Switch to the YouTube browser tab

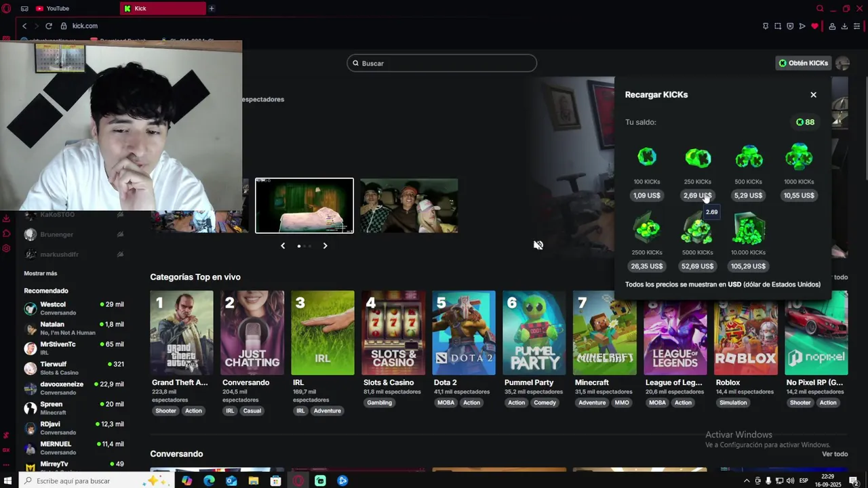(75, 8)
